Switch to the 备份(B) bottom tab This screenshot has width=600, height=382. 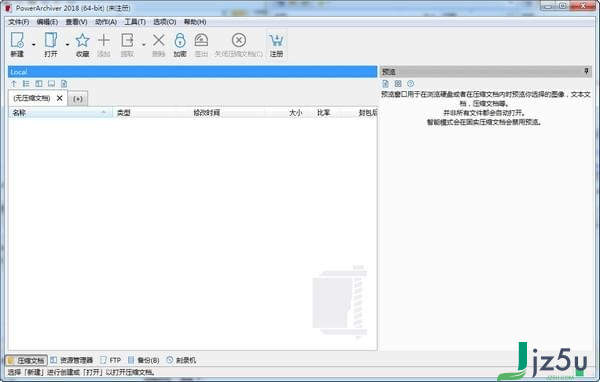[143, 360]
